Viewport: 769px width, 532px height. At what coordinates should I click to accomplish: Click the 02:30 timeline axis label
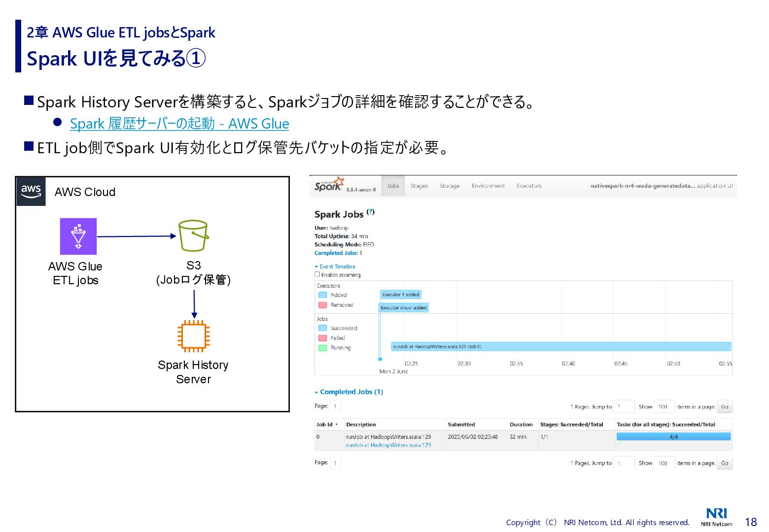click(x=464, y=364)
